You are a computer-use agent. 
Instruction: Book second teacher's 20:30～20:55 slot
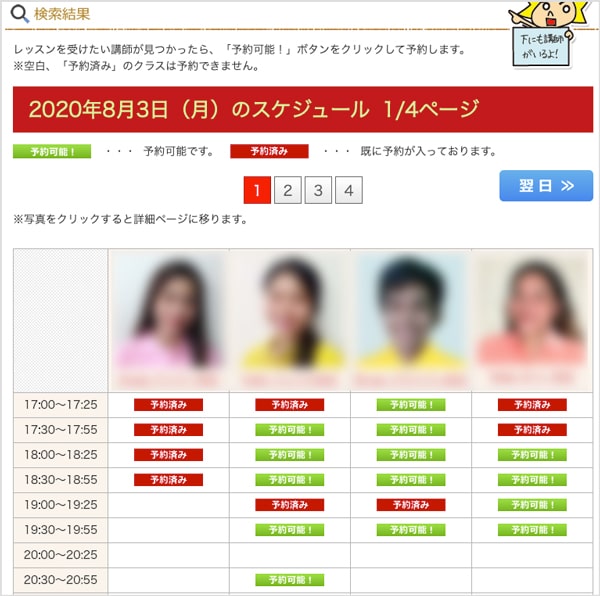[x=289, y=580]
